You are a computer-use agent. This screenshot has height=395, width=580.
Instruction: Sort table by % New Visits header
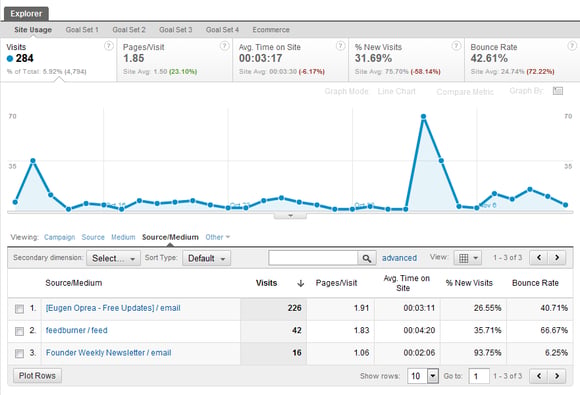click(469, 283)
